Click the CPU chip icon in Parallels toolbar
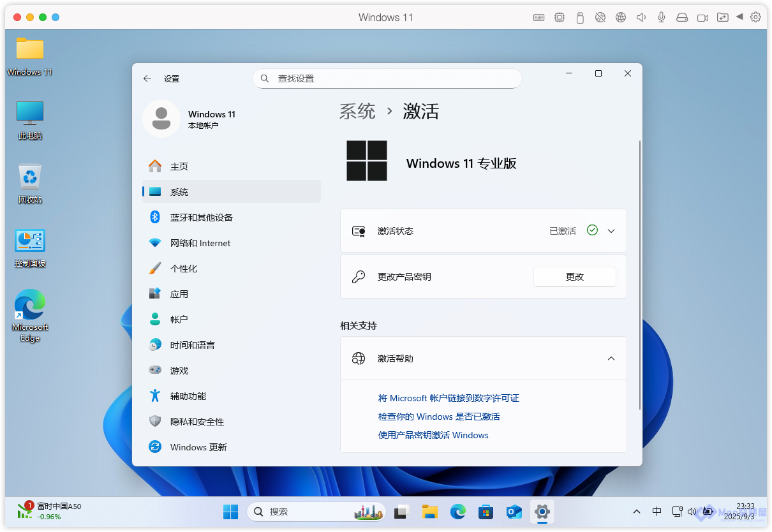This screenshot has width=772, height=532. 560,17
